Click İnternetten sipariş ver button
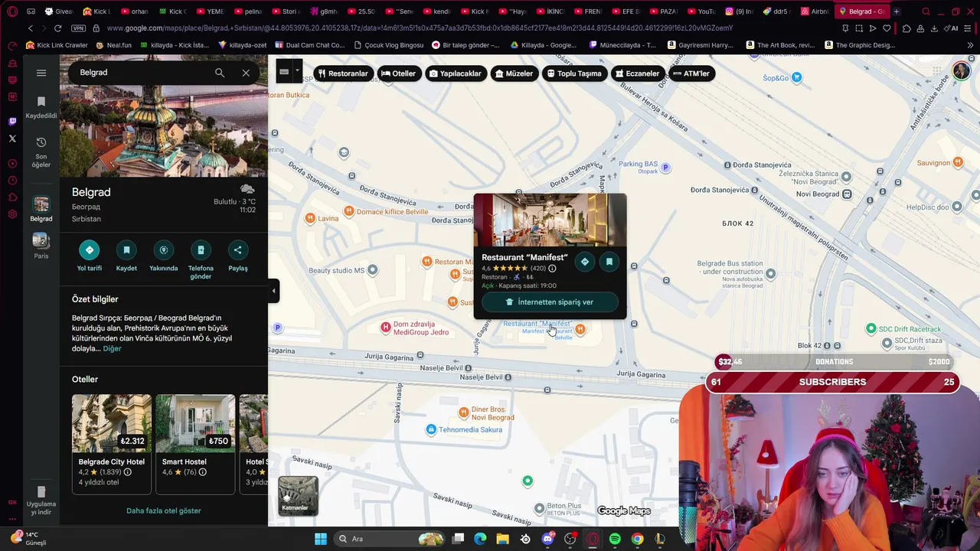Viewport: 980px width, 551px height. [x=550, y=302]
